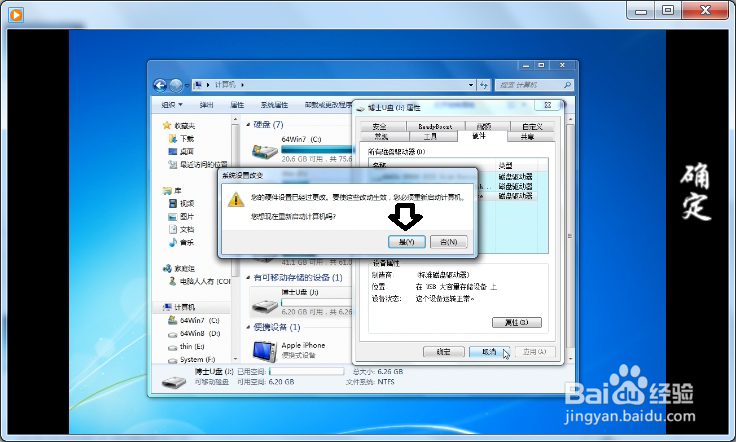The width and height of the screenshot is (736, 442).
Task: Click the Forward arrow in Explorer
Action: 176,85
